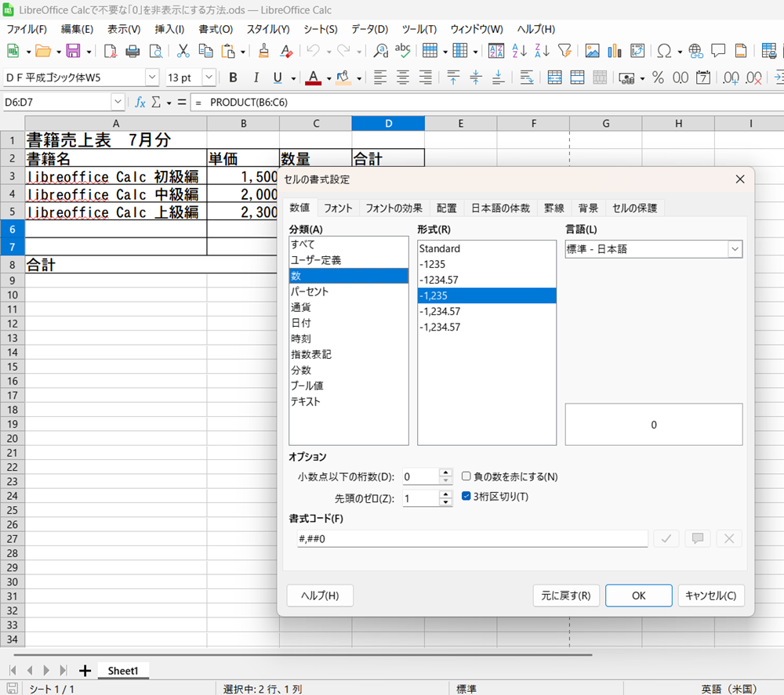784x695 pixels.
Task: Click the Sort Descending icon
Action: coord(542,51)
